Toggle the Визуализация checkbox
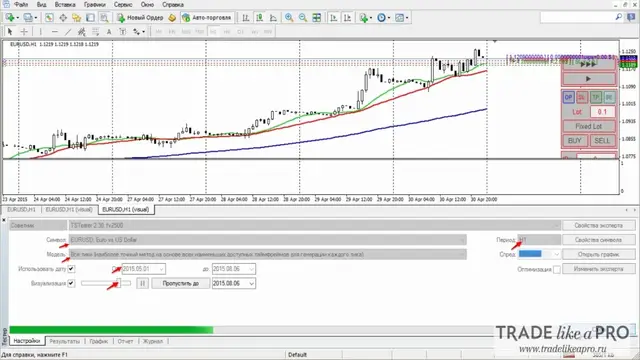 click(x=71, y=283)
